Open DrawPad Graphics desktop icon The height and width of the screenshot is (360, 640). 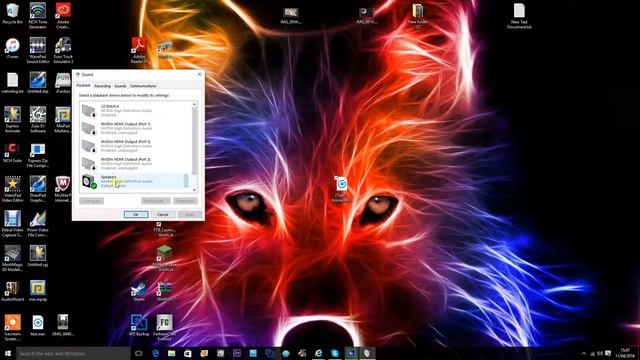(38, 189)
